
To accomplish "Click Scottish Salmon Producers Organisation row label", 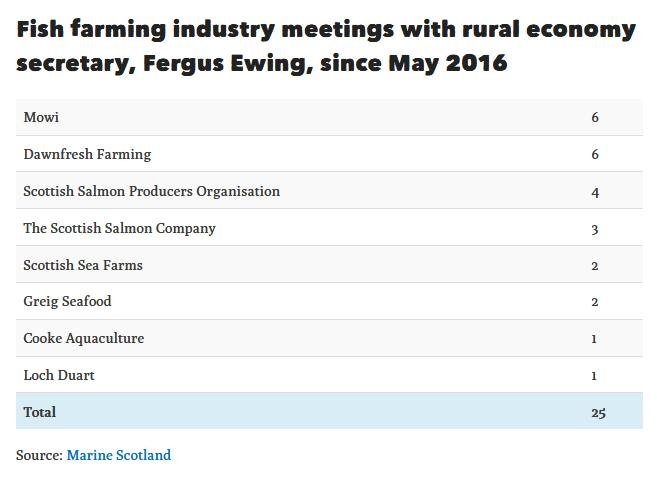I will click(x=151, y=191).
